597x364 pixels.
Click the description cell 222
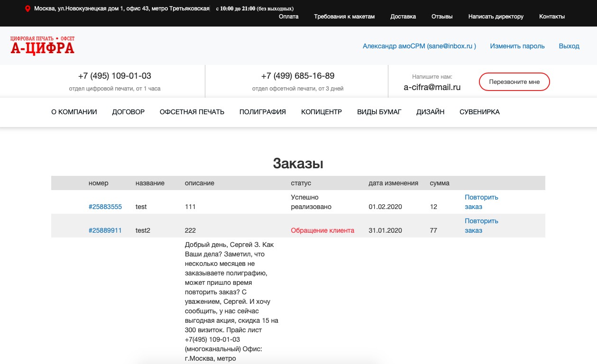[190, 230]
